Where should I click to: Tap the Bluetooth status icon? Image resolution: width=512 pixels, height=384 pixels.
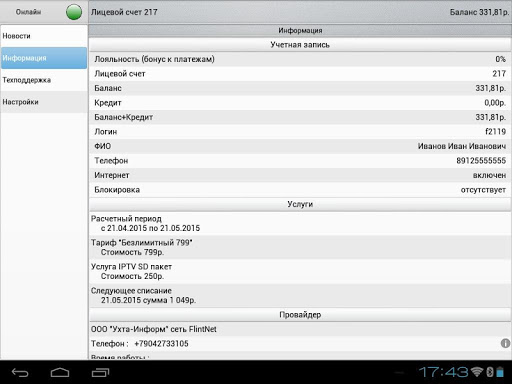click(490, 372)
